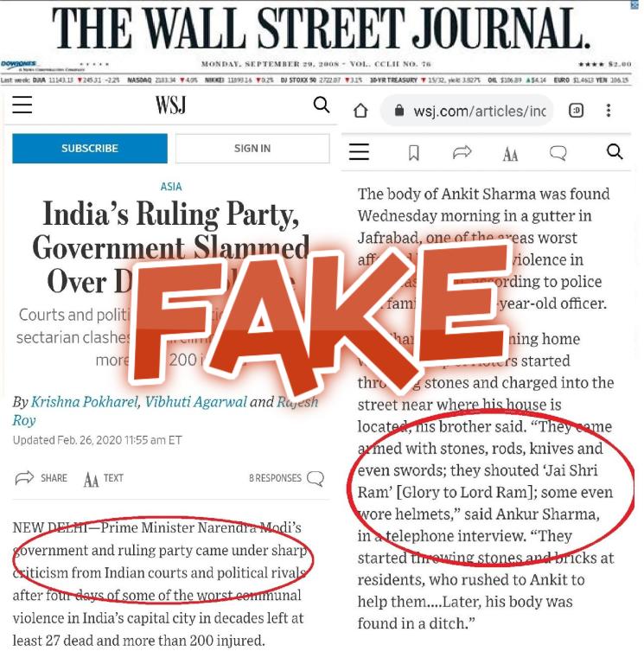644x664 pixels.
Task: Click the TEXT size option under byline
Action: (104, 479)
